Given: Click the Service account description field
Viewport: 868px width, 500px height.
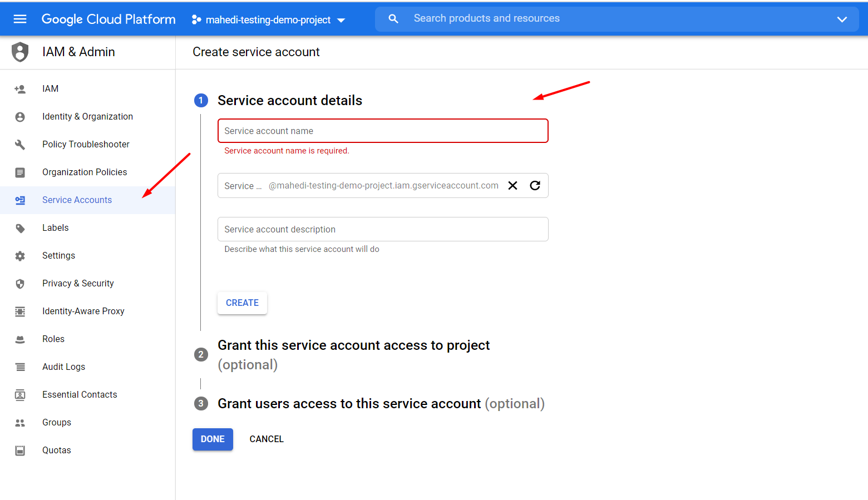Looking at the screenshot, I should (383, 229).
